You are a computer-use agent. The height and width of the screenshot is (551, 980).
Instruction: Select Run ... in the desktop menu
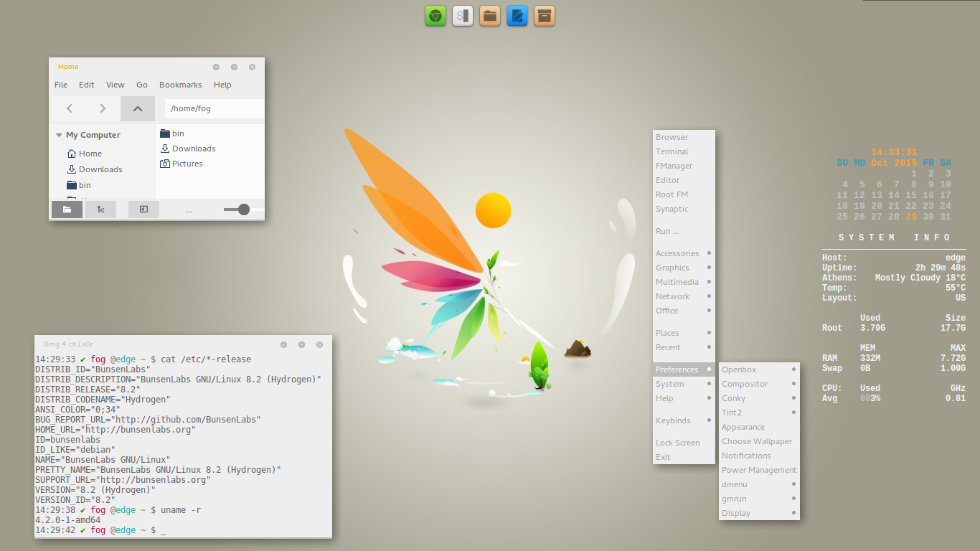click(x=684, y=231)
